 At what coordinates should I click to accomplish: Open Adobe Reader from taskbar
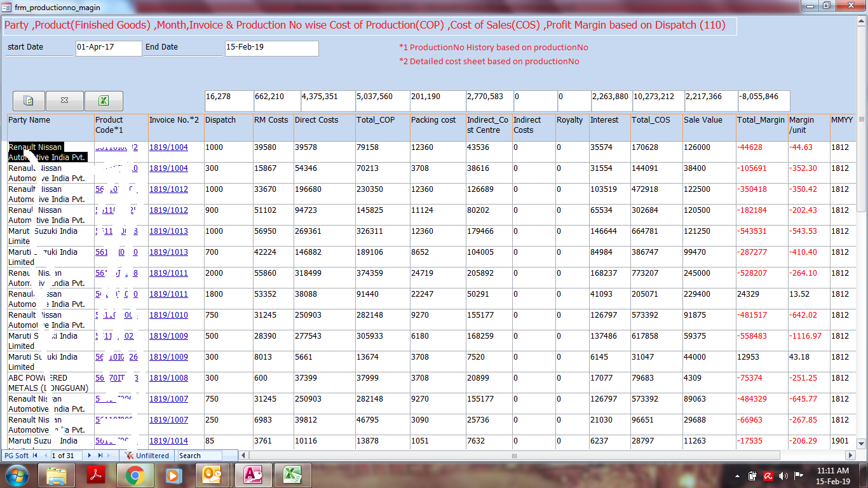click(x=95, y=475)
